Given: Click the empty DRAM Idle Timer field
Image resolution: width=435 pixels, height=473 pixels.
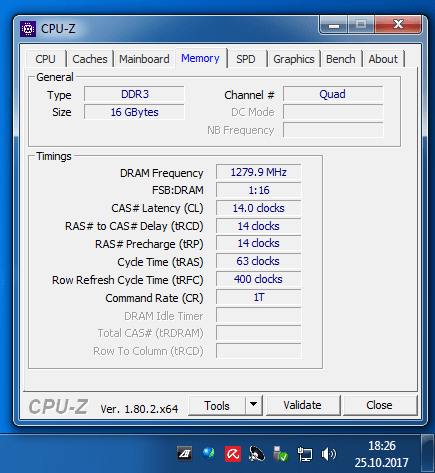Looking at the screenshot, I should tap(258, 315).
